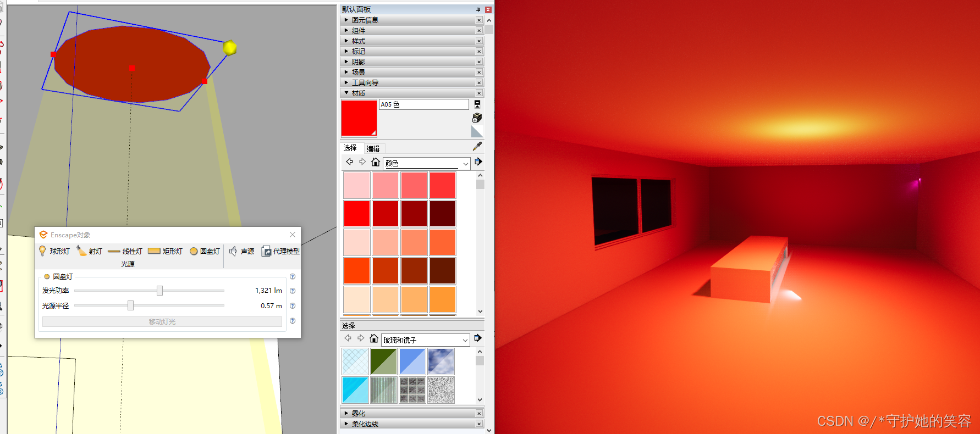Open the 颜色 material library dropdown
Screen dimensions: 980x434
click(426, 163)
